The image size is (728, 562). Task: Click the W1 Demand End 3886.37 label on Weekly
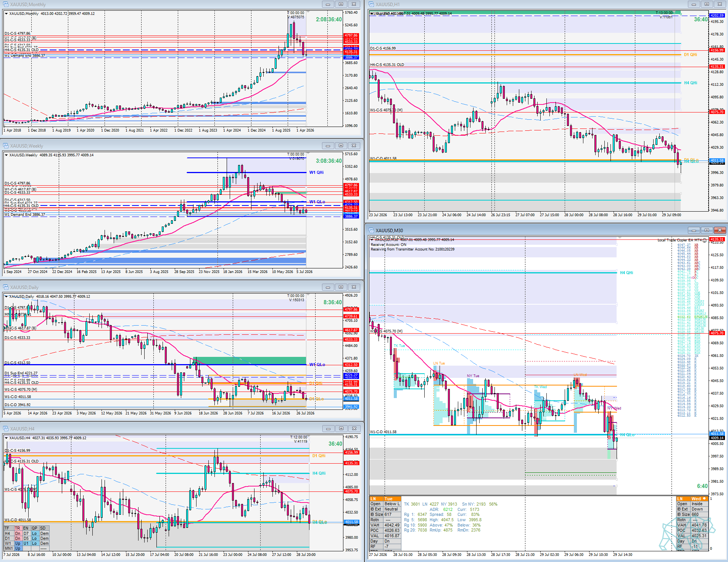(25, 215)
